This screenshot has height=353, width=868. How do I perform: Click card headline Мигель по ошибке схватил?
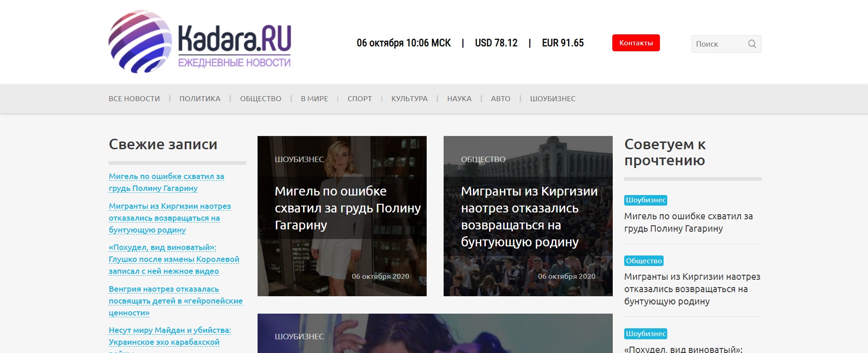(347, 208)
